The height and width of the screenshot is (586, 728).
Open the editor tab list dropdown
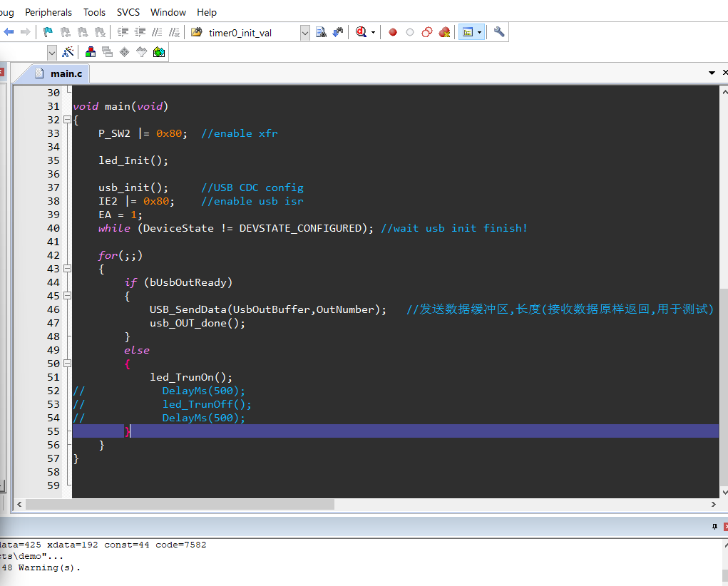[712, 73]
